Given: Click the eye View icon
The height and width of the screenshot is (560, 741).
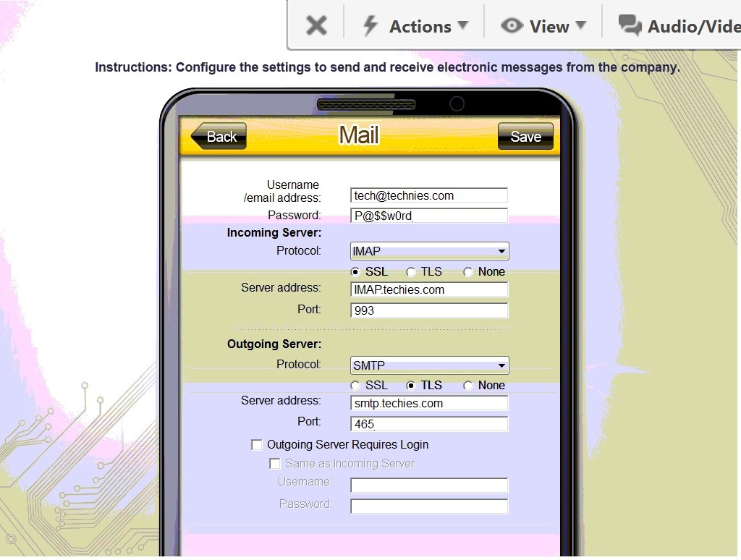Looking at the screenshot, I should [x=512, y=25].
